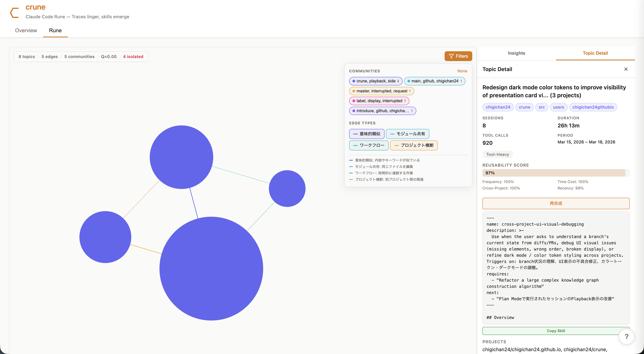Click the Copy Skill button

coord(556,331)
